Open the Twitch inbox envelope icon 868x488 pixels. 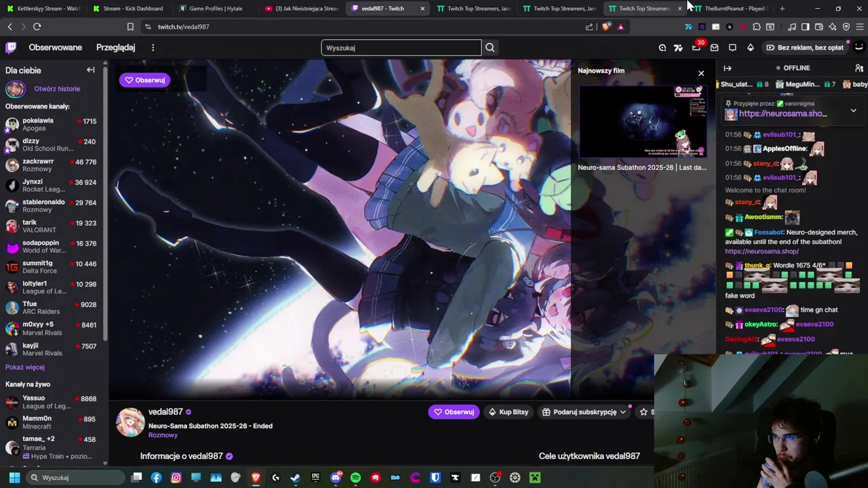coord(714,47)
